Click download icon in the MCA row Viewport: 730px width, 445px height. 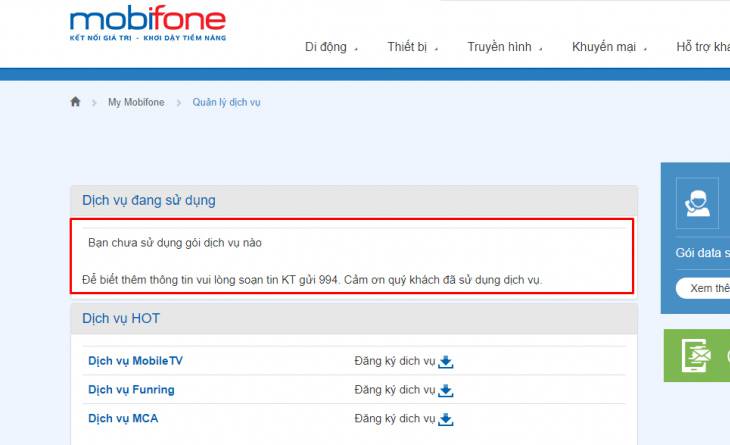[446, 419]
